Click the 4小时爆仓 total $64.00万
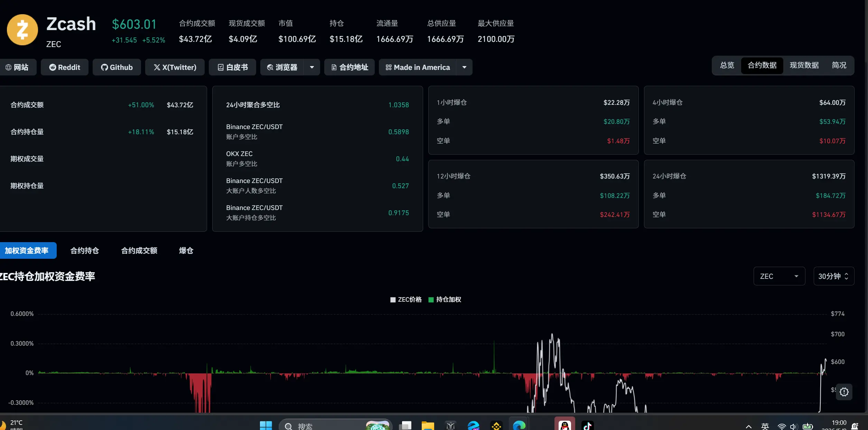 [832, 102]
